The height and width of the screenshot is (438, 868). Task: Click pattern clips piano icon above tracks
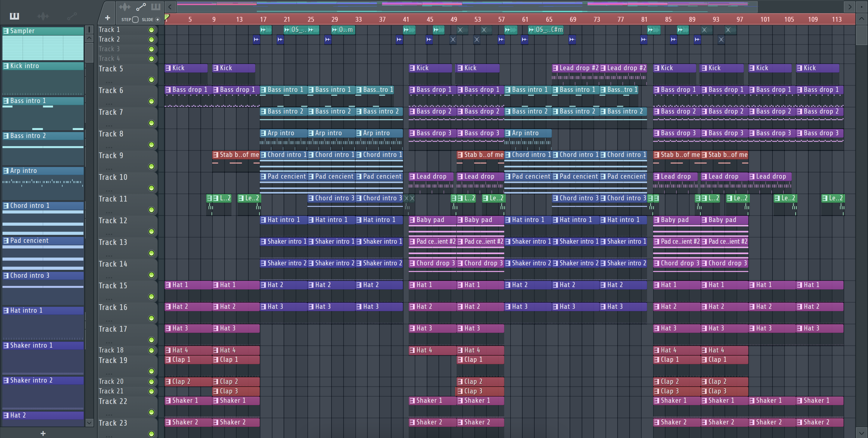tap(156, 7)
